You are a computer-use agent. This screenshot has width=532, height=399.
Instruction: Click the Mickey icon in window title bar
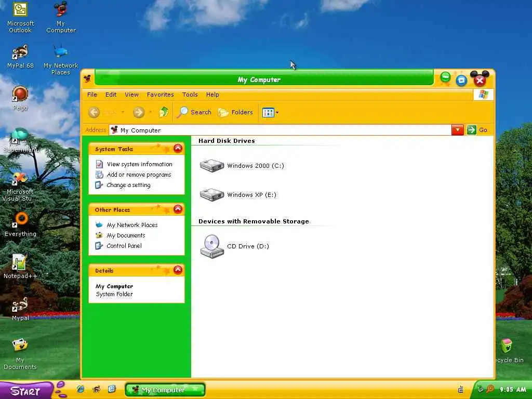pyautogui.click(x=87, y=79)
